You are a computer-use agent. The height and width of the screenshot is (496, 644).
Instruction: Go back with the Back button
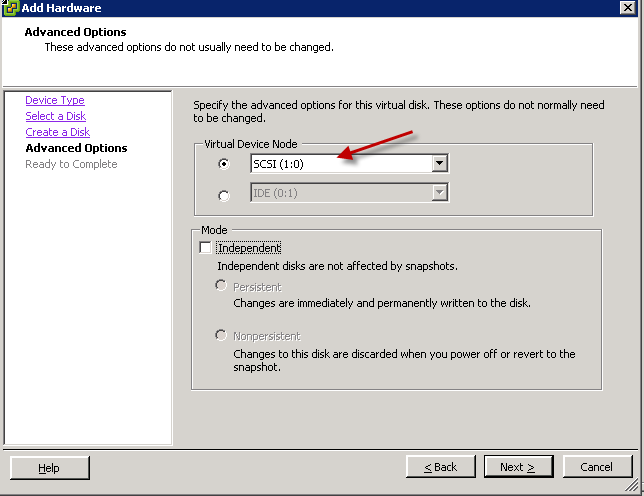click(x=440, y=467)
